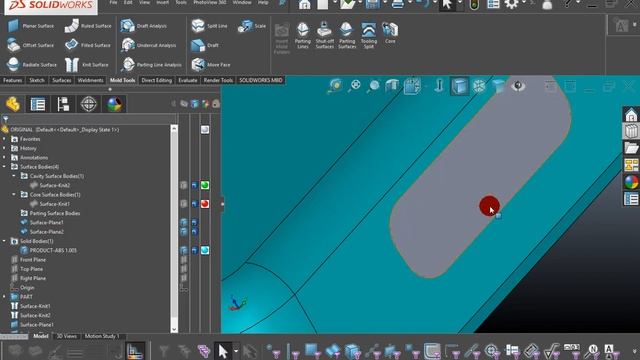Switch to the Surfaces ribbon tab

click(x=62, y=80)
